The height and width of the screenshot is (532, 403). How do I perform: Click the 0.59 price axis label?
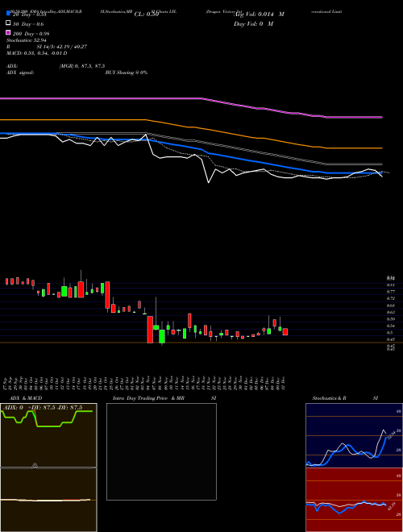click(x=391, y=319)
